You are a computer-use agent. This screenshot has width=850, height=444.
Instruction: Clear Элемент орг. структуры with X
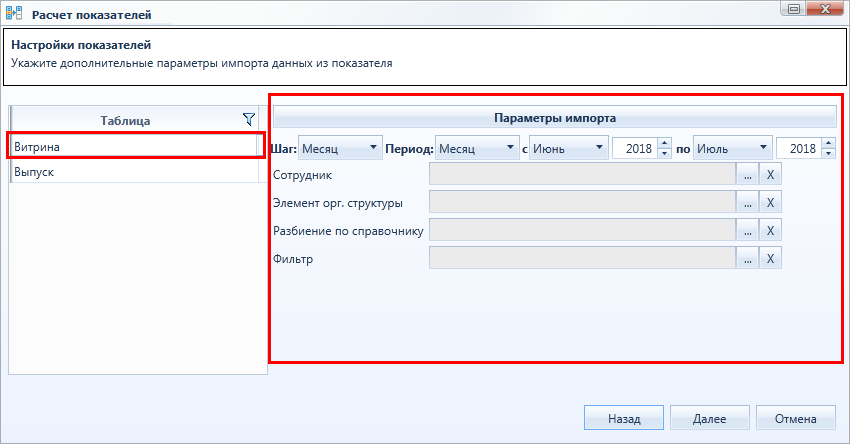pos(770,203)
